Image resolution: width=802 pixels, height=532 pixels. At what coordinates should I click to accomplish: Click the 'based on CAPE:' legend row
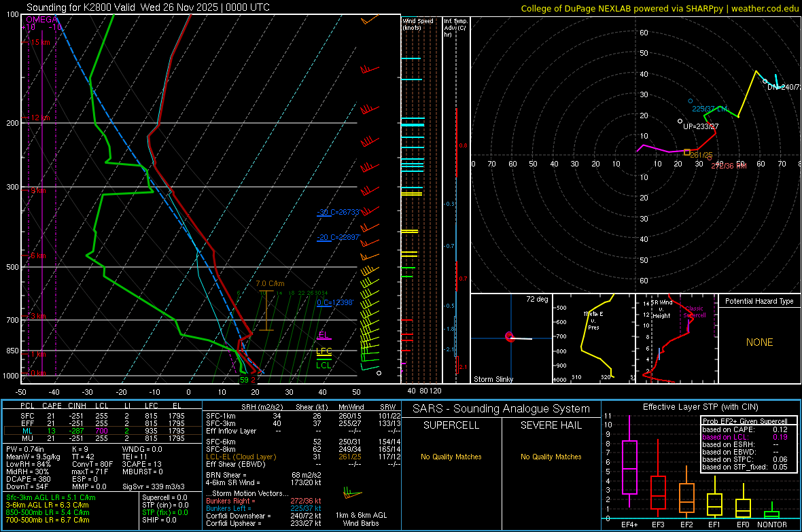(745, 429)
